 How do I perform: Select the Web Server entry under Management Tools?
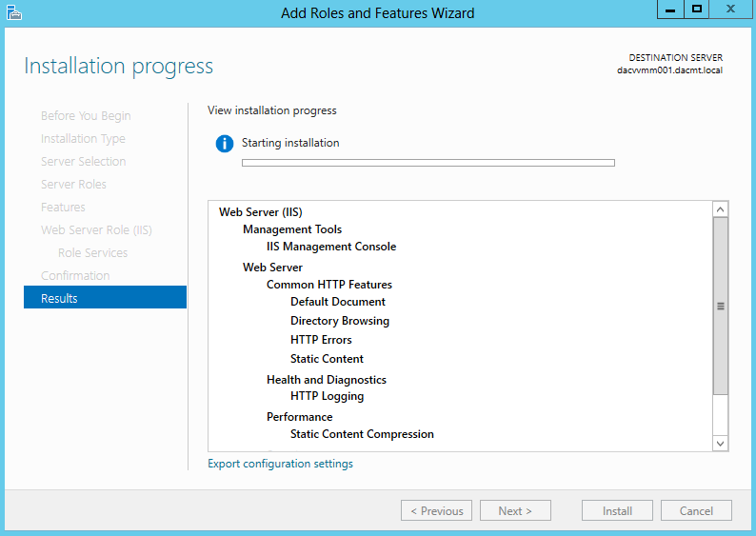click(x=272, y=268)
